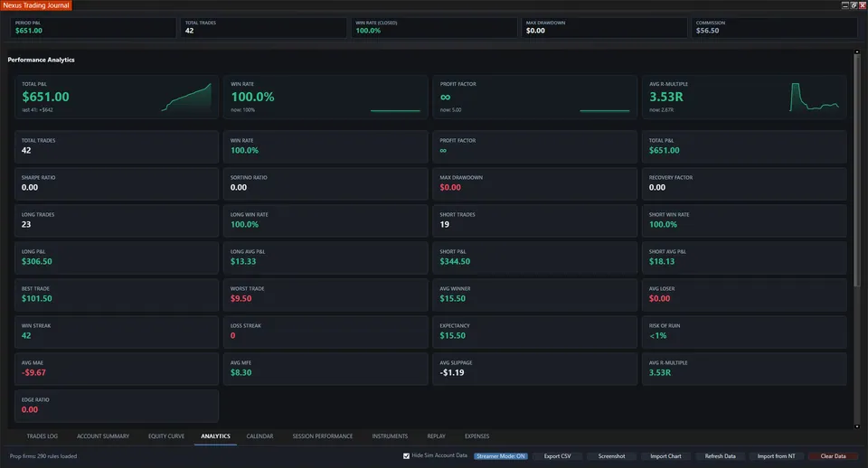Click the Avg R-Multiple sparkline chart
868x468 pixels.
point(815,98)
